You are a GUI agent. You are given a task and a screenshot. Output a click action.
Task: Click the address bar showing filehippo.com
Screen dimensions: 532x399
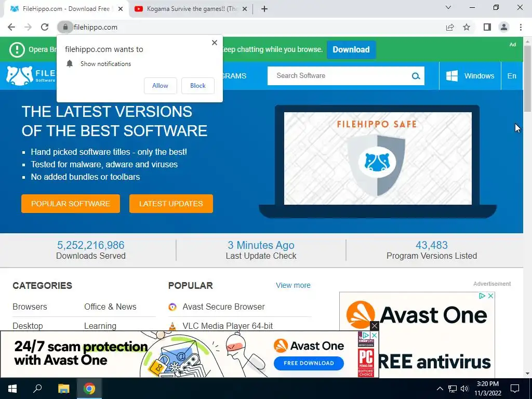[x=251, y=27]
